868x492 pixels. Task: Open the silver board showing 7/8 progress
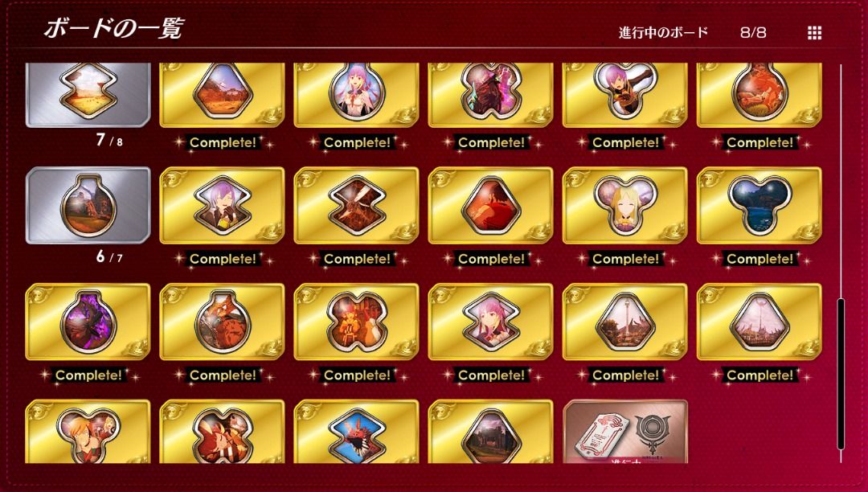click(88, 95)
